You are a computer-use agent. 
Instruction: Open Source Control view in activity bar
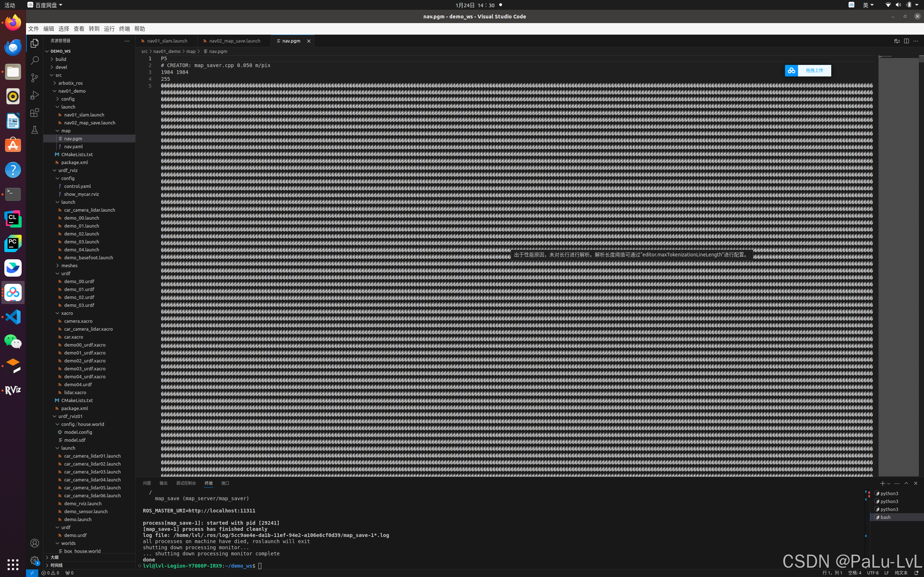coord(34,78)
